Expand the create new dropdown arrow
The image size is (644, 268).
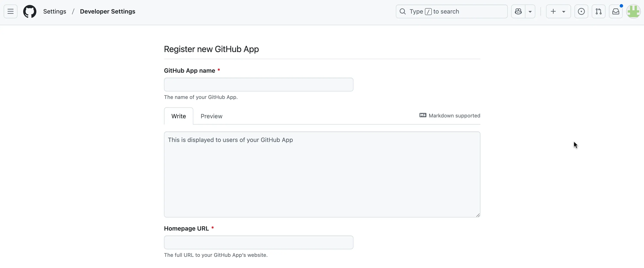564,11
